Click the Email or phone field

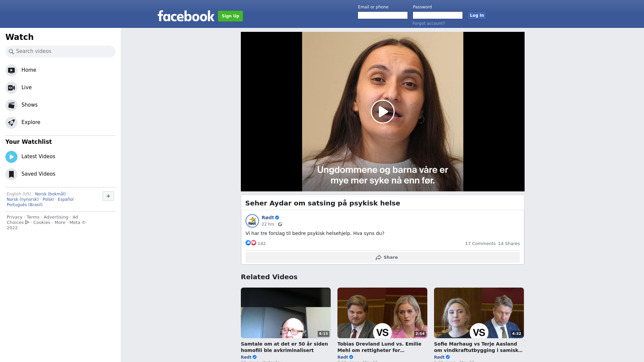(382, 15)
